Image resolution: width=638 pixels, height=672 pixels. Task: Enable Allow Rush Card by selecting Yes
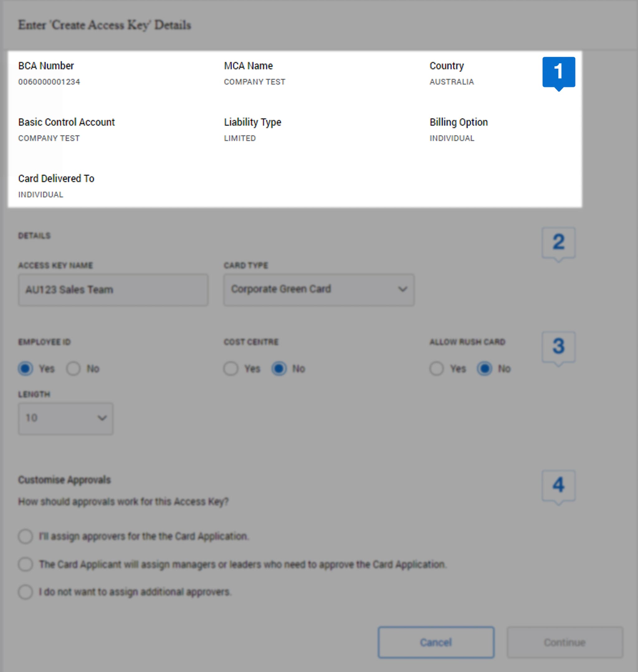[437, 368]
